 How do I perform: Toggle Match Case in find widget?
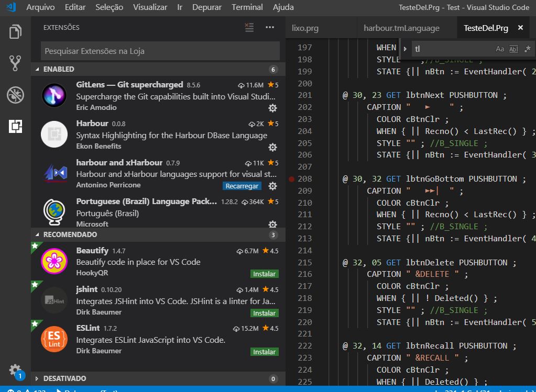500,49
